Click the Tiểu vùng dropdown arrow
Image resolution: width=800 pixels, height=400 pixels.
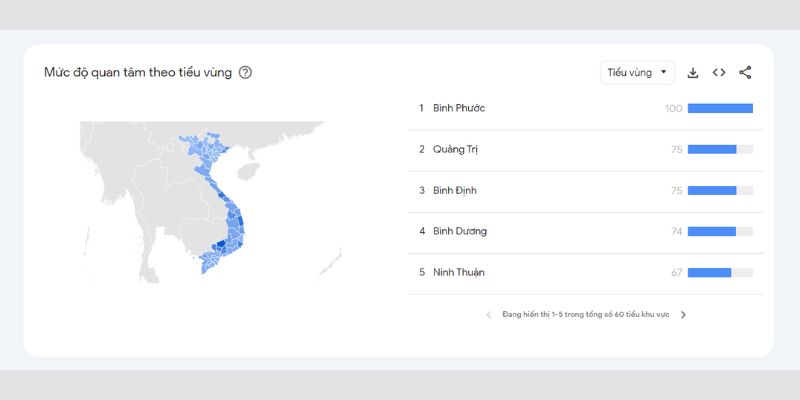pyautogui.click(x=663, y=72)
